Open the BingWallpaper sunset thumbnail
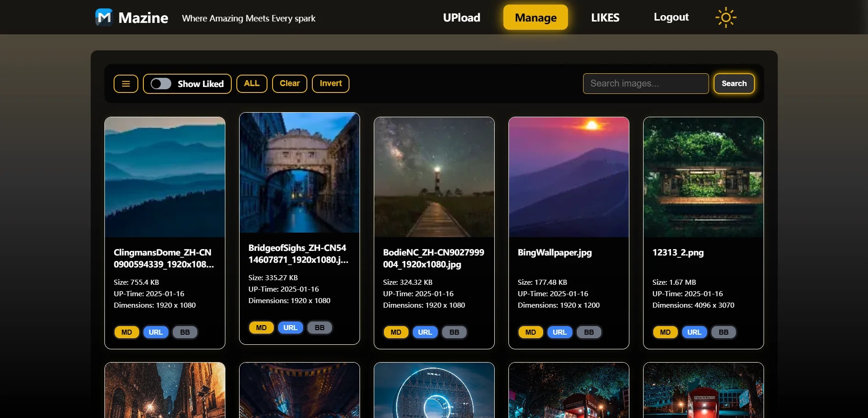This screenshot has height=418, width=868. 569,177
